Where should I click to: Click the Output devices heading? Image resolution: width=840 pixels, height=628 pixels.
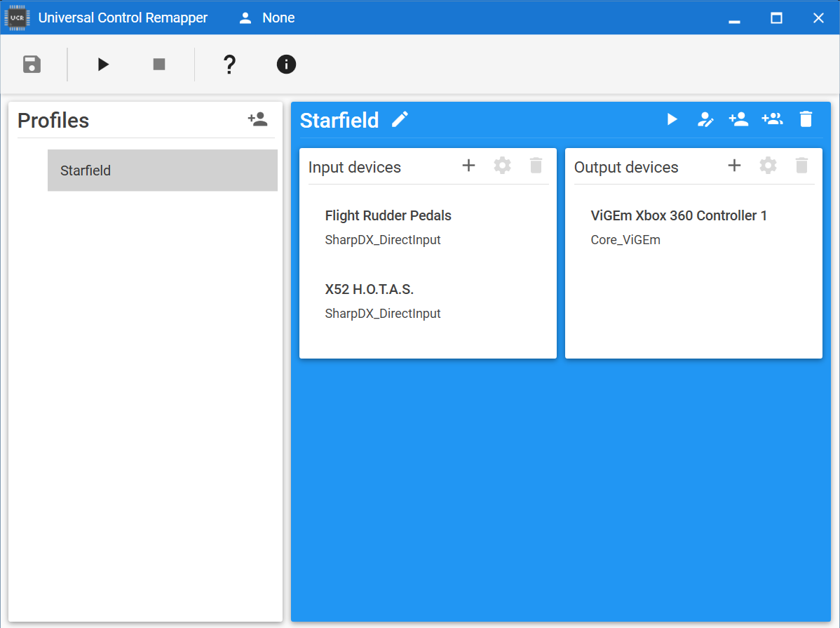tap(626, 167)
